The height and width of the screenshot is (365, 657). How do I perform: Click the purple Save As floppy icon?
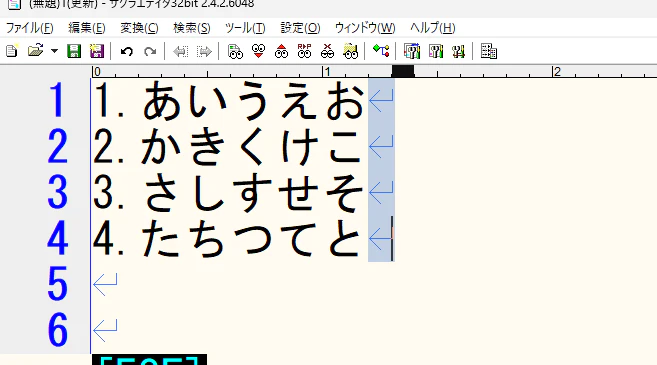(x=97, y=51)
